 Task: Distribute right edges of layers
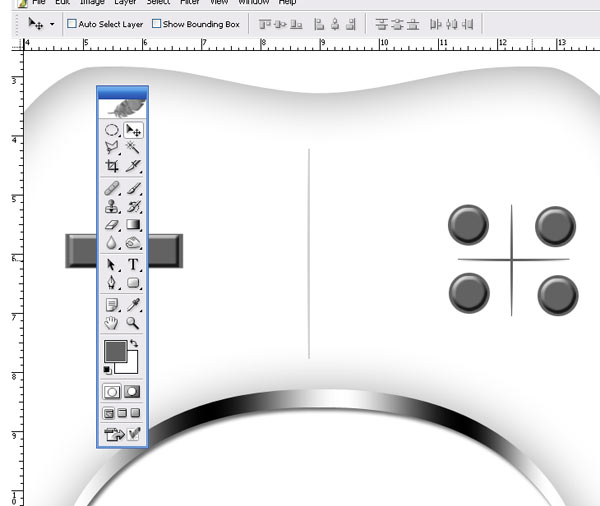467,24
